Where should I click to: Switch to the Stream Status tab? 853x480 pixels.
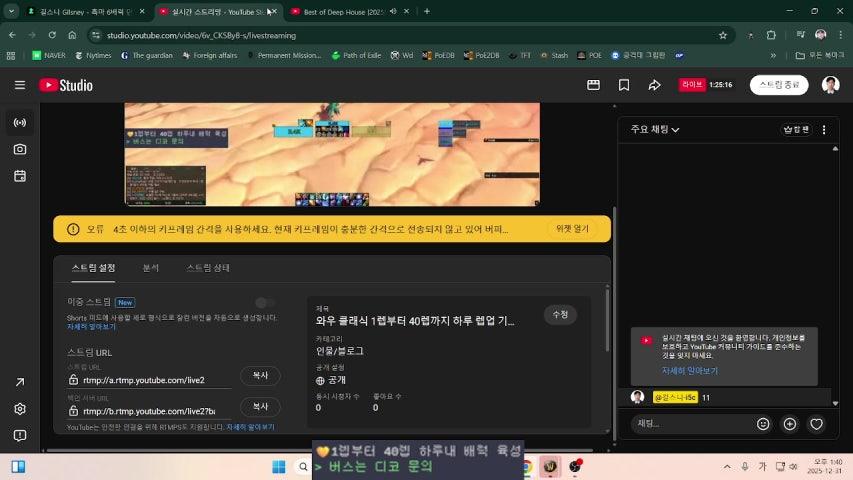coord(208,268)
